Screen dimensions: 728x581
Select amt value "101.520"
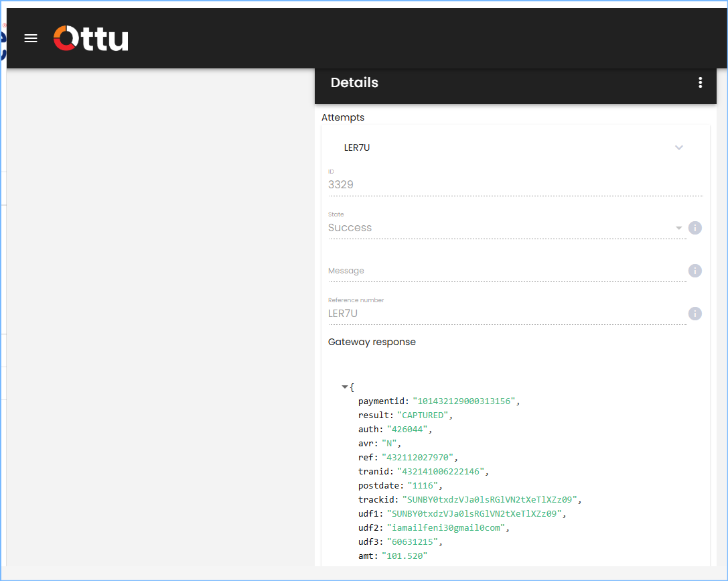point(405,556)
